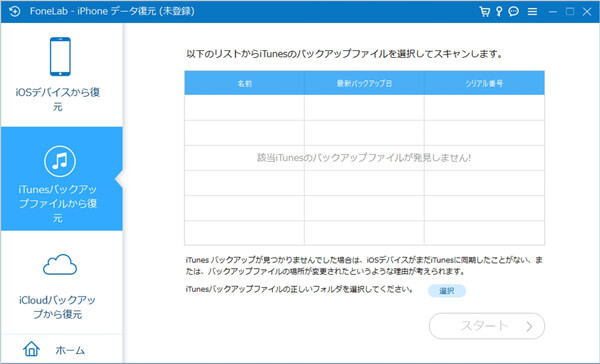Click the key register icon
The height and width of the screenshot is (364, 600).
[499, 11]
